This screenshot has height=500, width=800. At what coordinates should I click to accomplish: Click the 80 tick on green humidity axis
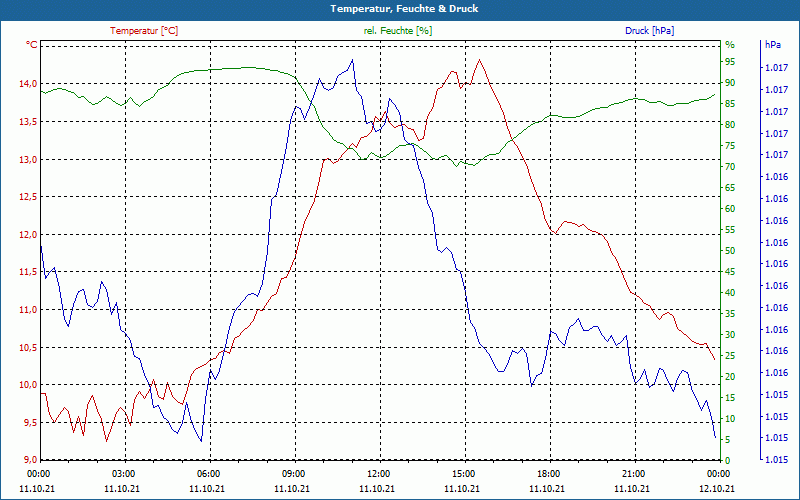tap(730, 124)
